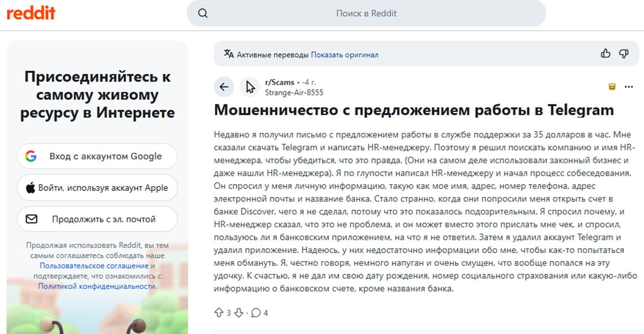The width and height of the screenshot is (644, 334).
Task: Continue with email button
Action: coord(97,219)
